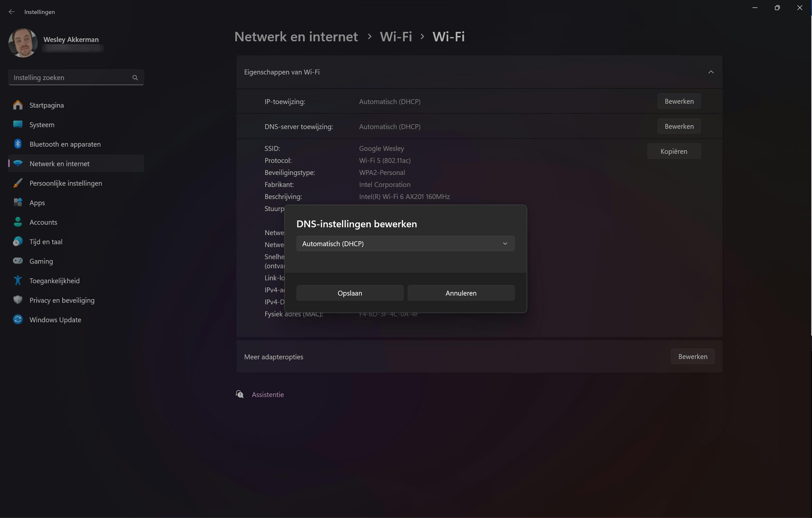Click the Assistentie help icon
The image size is (812, 518).
click(240, 394)
